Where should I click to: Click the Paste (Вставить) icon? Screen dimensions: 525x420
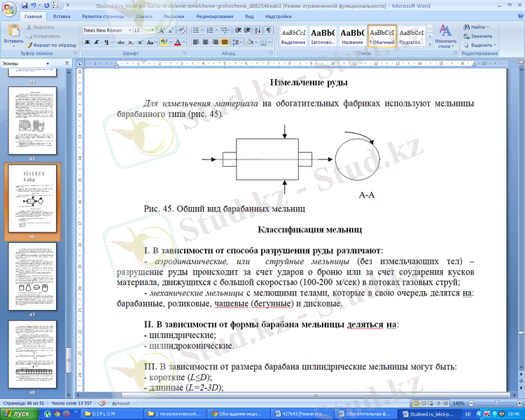point(13,32)
